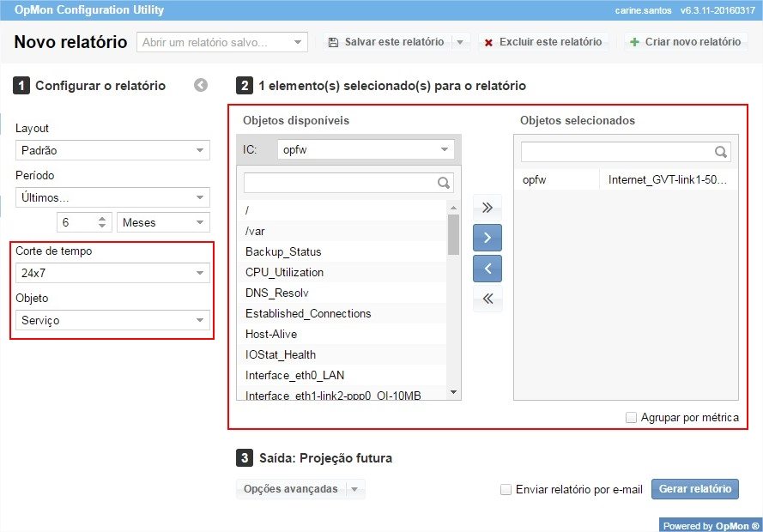Choose Host-Alive in the available list
Image resolution: width=763 pixels, height=532 pixels.
(270, 334)
